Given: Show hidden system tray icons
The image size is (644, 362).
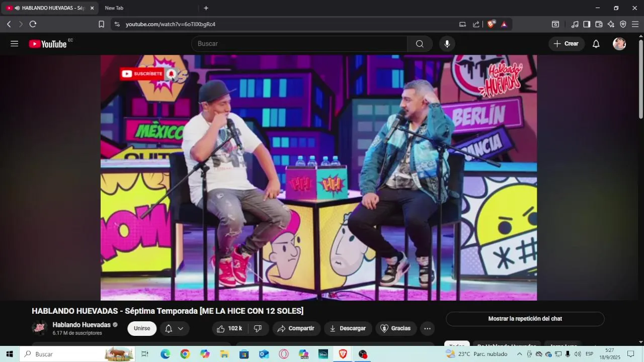Looking at the screenshot, I should pos(520,354).
